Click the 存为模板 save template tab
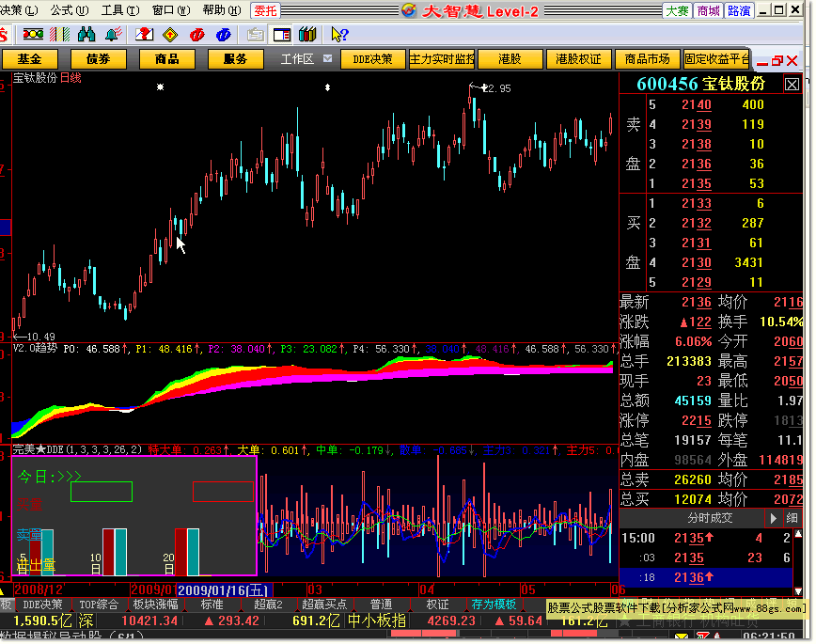Screen dimensions: 816x644 click(494, 605)
